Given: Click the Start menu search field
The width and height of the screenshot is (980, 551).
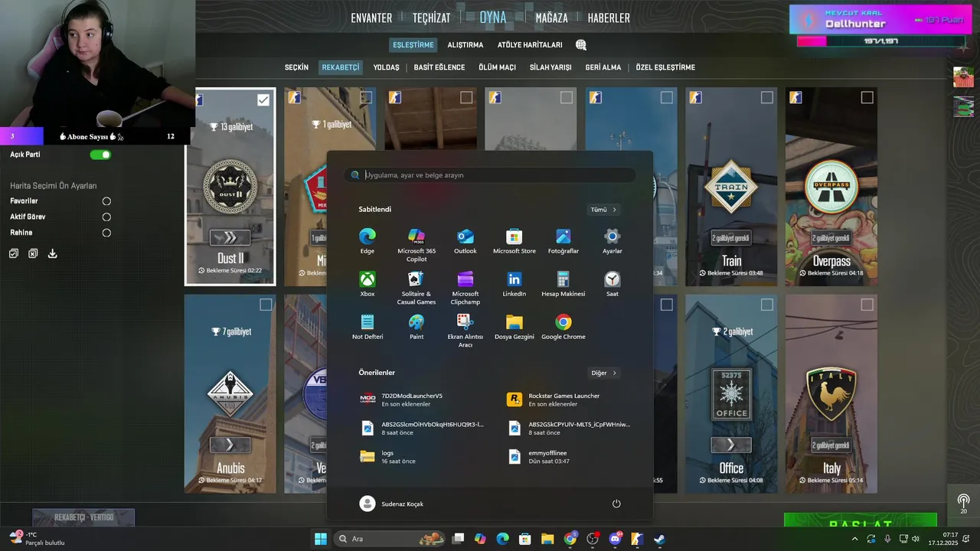Looking at the screenshot, I should [490, 175].
